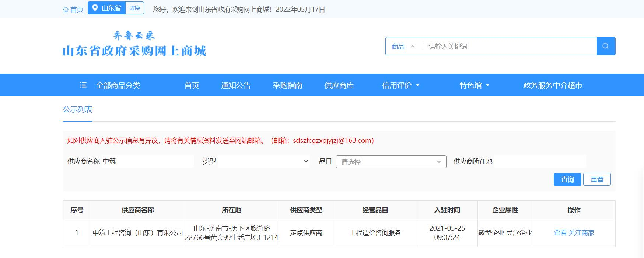
Task: Click 查看 link in supplier row
Action: click(x=560, y=233)
